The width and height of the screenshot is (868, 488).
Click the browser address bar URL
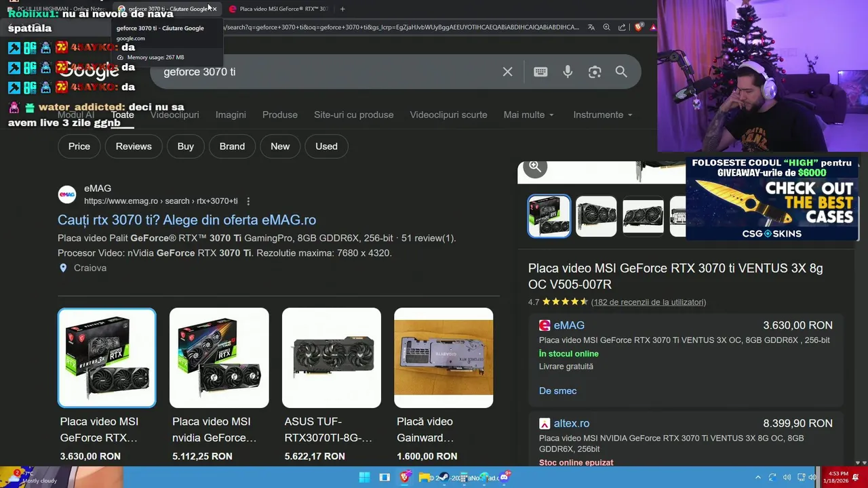[x=400, y=27]
